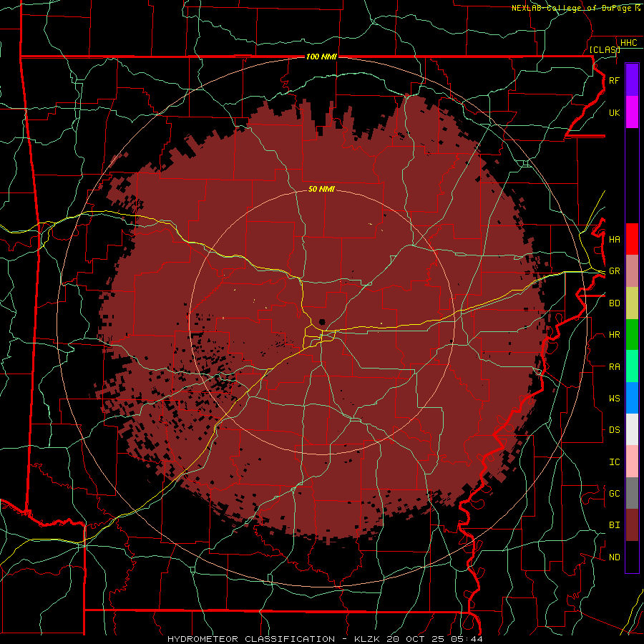Viewport: 644px width, 644px height.
Task: Select the GR pink legend swatch
Action: pos(632,271)
